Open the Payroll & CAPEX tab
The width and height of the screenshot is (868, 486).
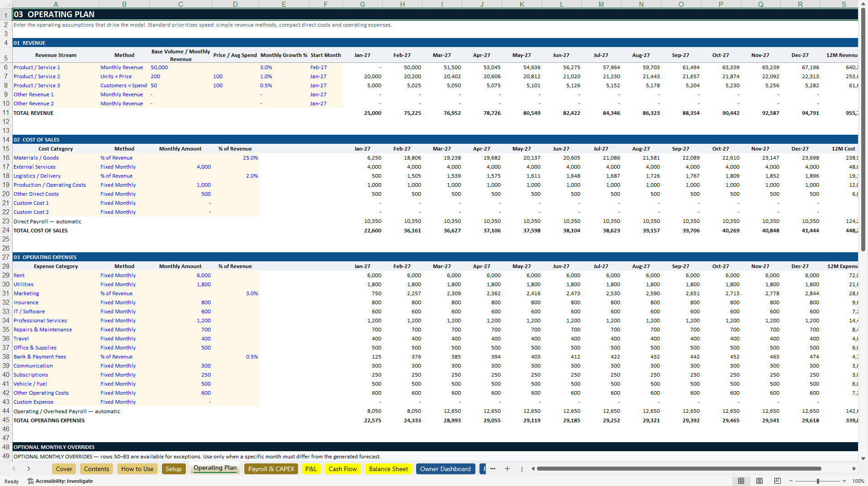[x=271, y=469]
